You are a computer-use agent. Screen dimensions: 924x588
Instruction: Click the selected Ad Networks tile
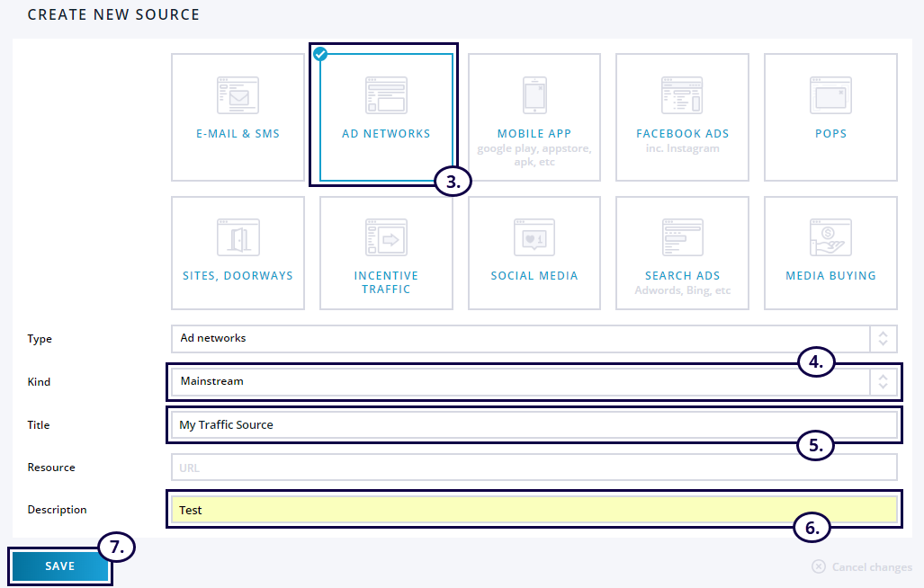(386, 117)
